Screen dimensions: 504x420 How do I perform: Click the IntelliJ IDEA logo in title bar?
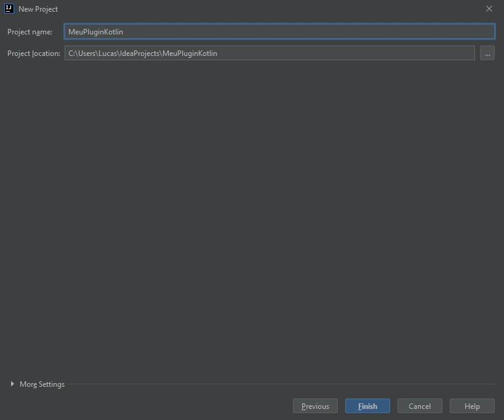pyautogui.click(x=9, y=9)
